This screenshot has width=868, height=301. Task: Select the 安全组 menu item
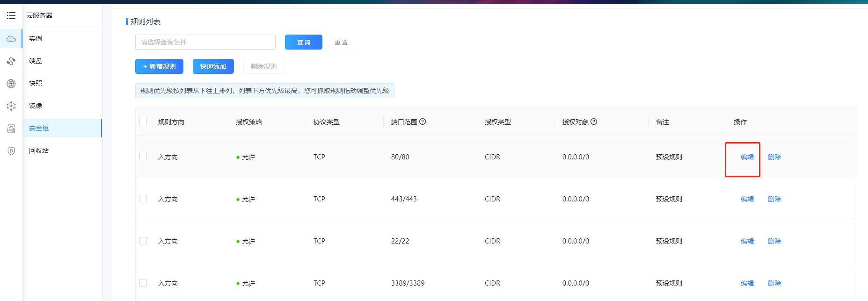click(62, 128)
